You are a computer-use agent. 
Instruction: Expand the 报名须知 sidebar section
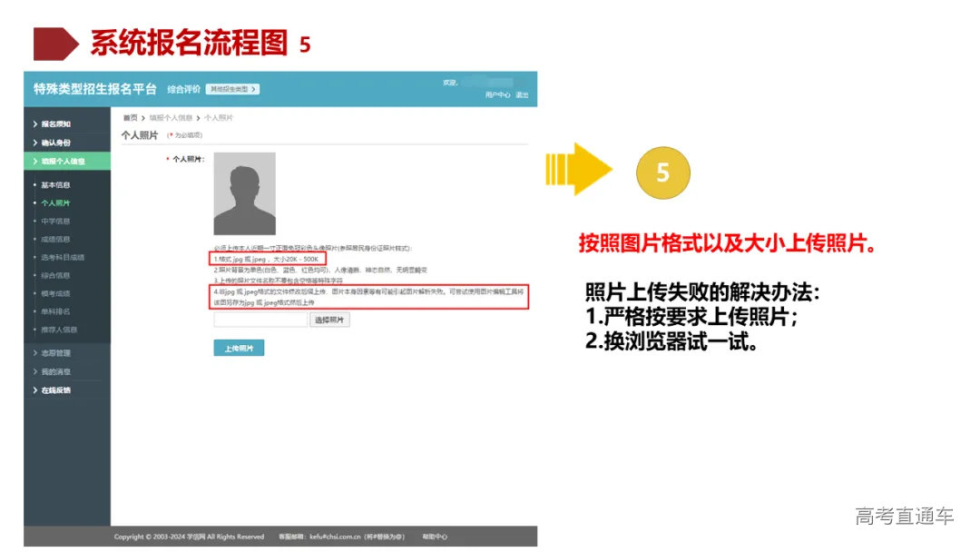(56, 123)
